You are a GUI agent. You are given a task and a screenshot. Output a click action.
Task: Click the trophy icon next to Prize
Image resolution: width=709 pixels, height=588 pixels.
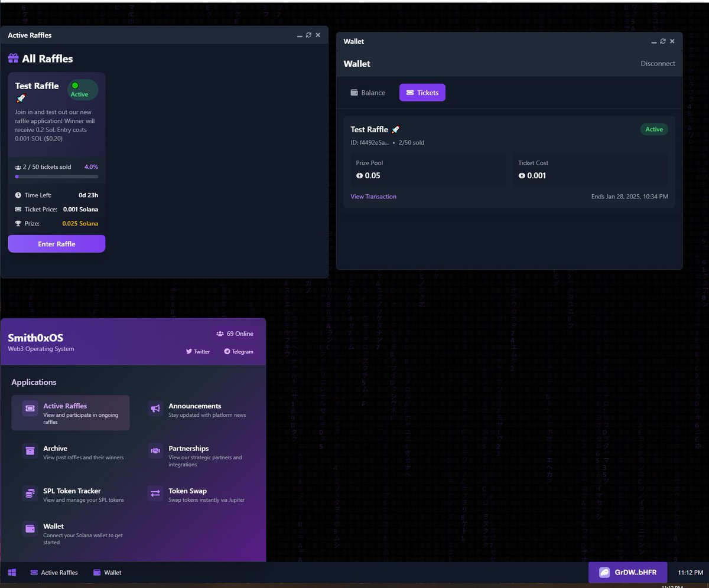click(x=18, y=223)
